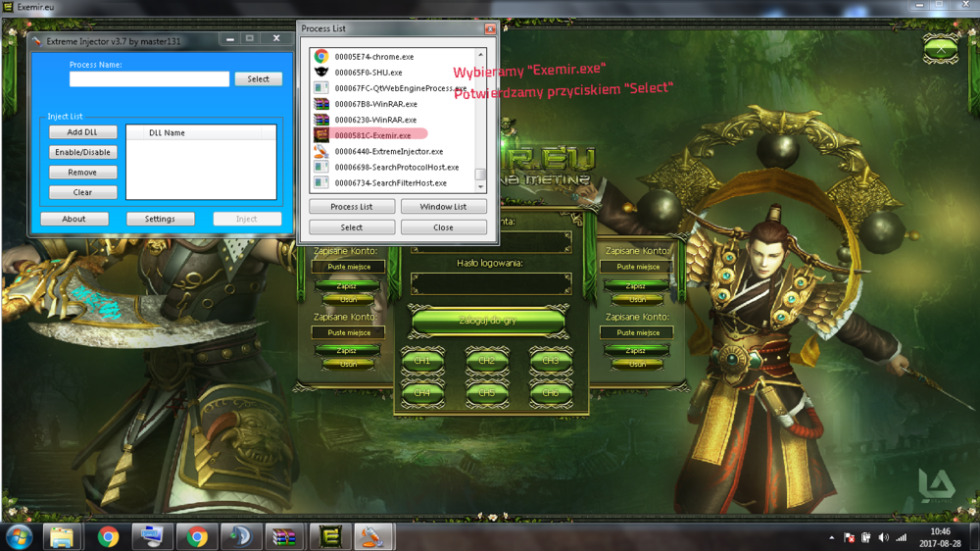Open File Explorer from taskbar

(62, 537)
